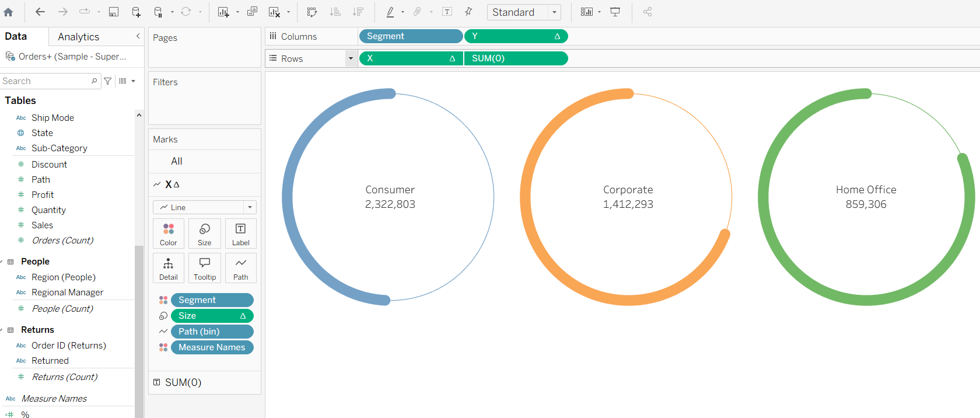
Task: Select the Path (bin) pill in Marks
Action: pos(212,332)
